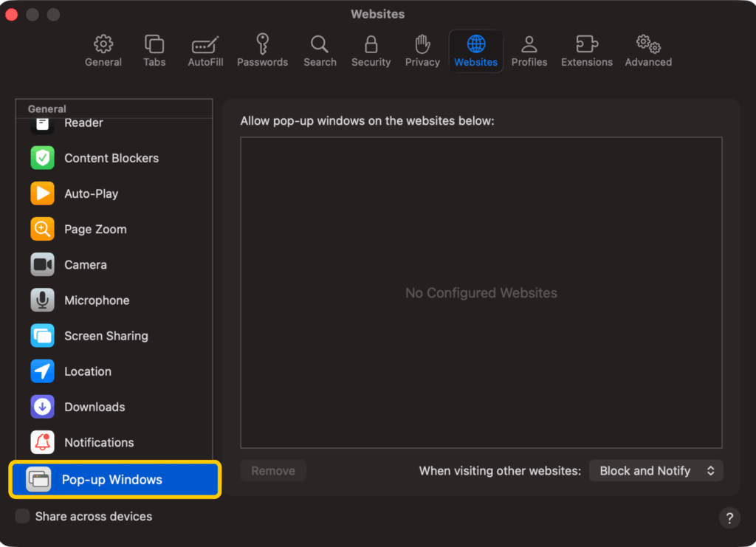
Task: Click the Content Blockers shield icon
Action: click(x=42, y=158)
